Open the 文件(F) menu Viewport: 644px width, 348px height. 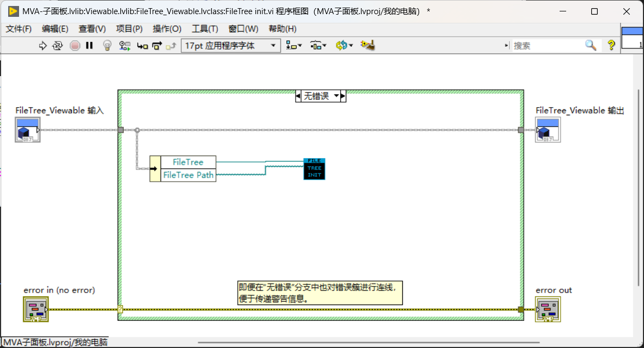19,29
